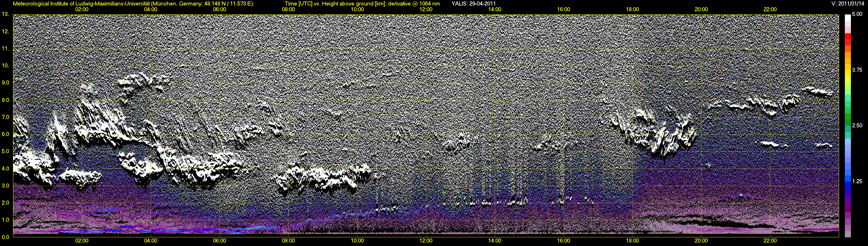868x246 pixels.
Task: Click the 14:00 label on the top time axis
Action: (495, 10)
